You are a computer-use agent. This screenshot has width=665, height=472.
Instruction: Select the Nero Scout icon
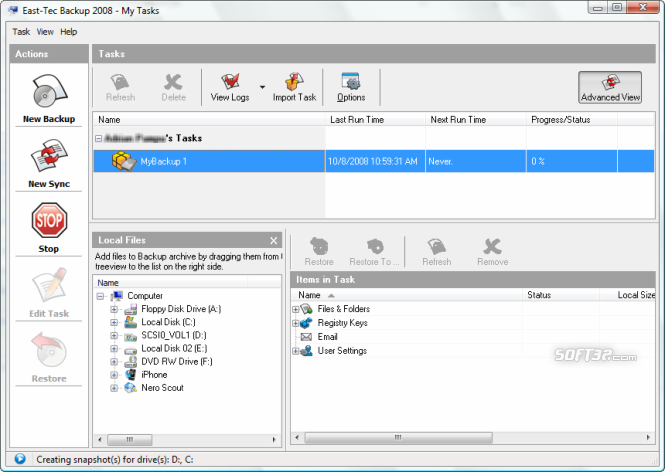pos(130,388)
